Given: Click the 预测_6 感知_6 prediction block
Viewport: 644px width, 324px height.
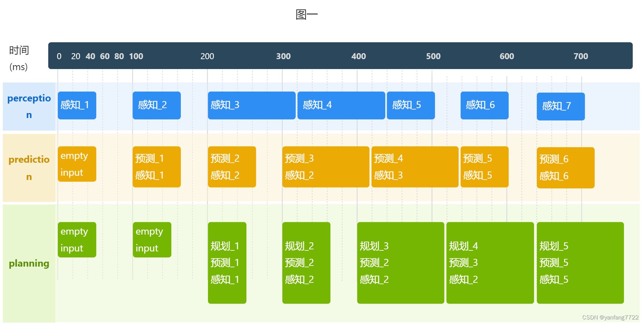Looking at the screenshot, I should pyautogui.click(x=565, y=168).
